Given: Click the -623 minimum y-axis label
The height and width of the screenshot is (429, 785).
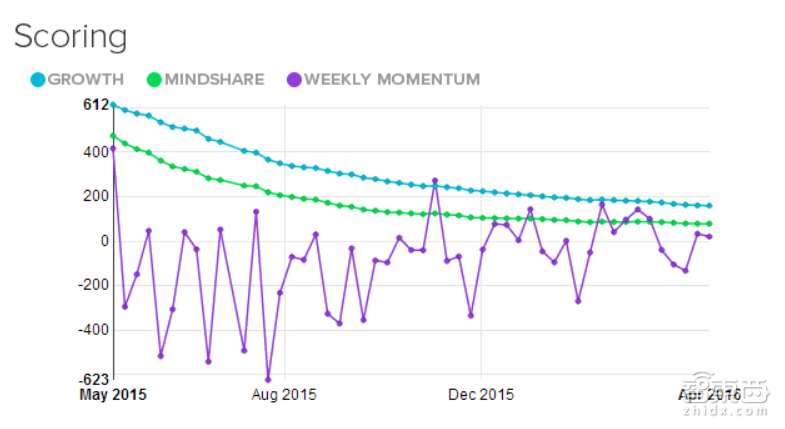Looking at the screenshot, I should click(x=92, y=379).
